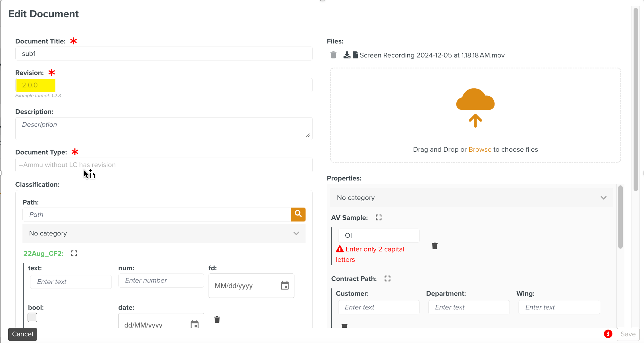Click the Cancel button

click(x=22, y=334)
